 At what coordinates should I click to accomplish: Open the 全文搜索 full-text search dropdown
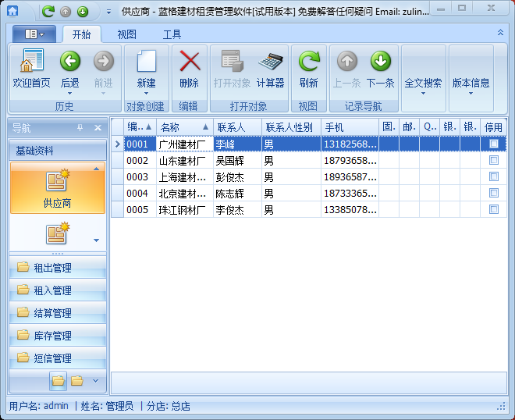(x=423, y=85)
